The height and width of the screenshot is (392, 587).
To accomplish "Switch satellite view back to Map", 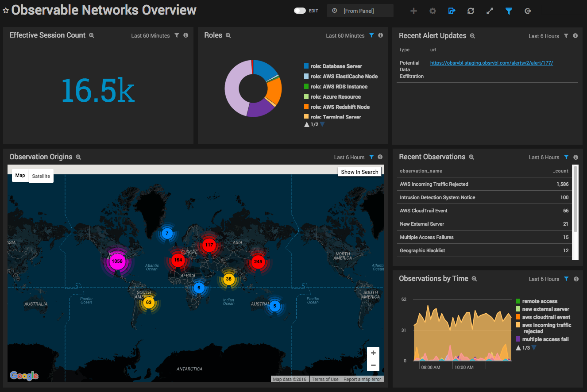I will tap(20, 175).
